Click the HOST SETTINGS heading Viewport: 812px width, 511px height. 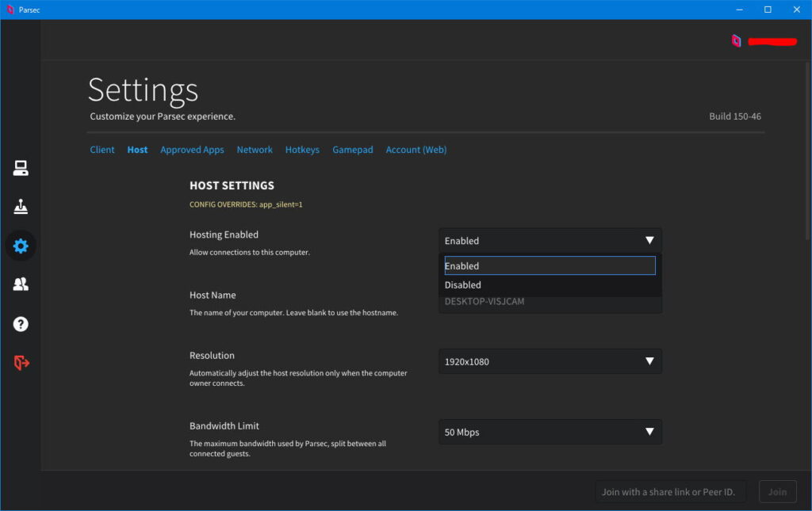pyautogui.click(x=232, y=185)
